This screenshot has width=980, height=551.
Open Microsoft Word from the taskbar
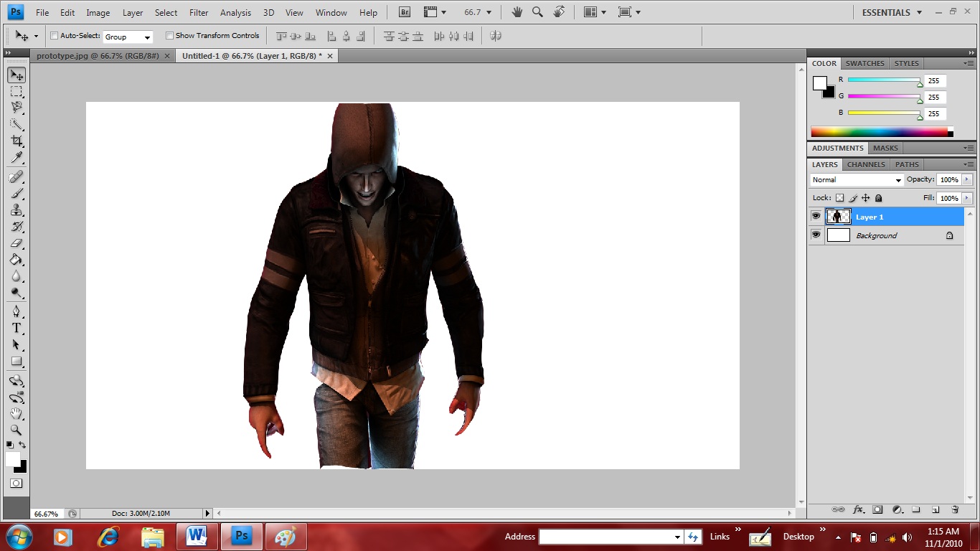pos(196,536)
